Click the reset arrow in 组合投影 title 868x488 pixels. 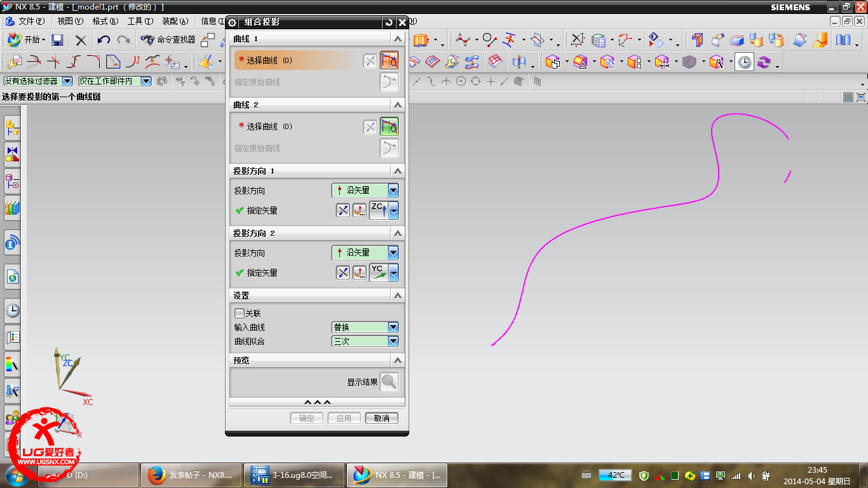pyautogui.click(x=389, y=22)
